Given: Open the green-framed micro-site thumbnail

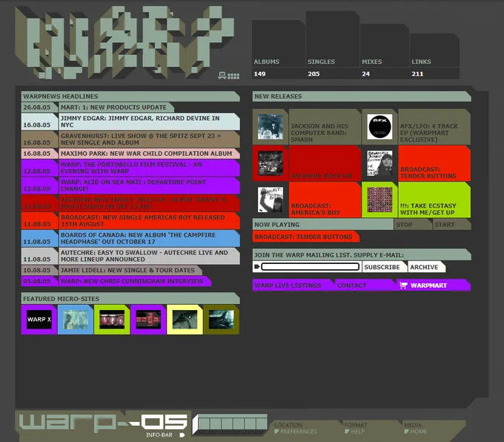Looking at the screenshot, I should [x=112, y=320].
